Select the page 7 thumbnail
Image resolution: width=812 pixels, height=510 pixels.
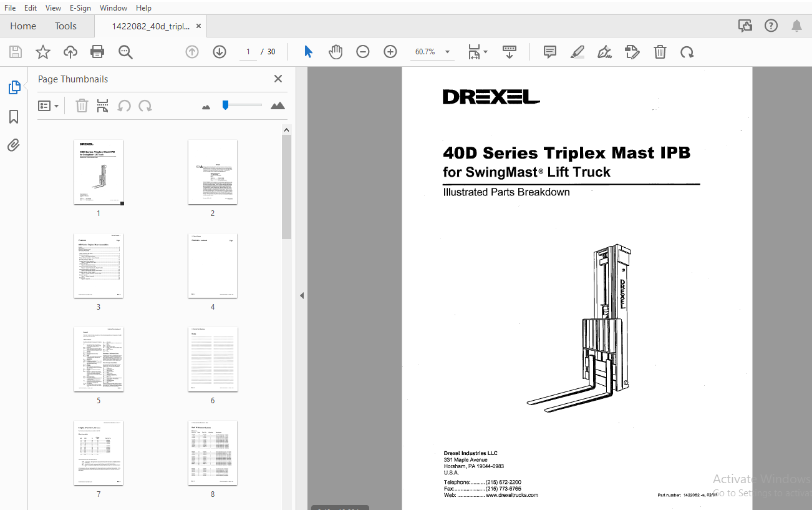click(99, 453)
